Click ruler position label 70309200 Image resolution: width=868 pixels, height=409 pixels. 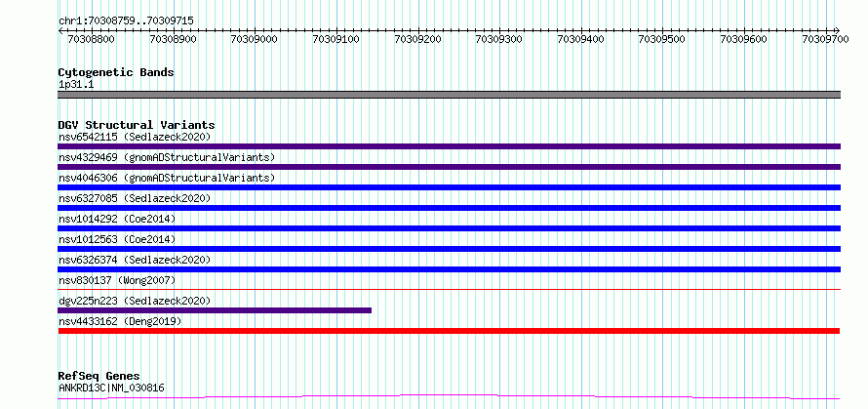click(x=417, y=39)
